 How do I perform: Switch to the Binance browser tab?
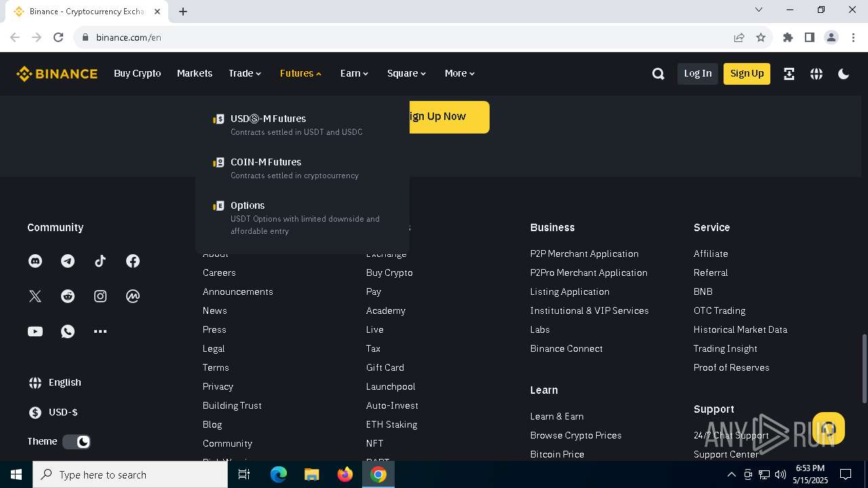pyautogui.click(x=87, y=12)
